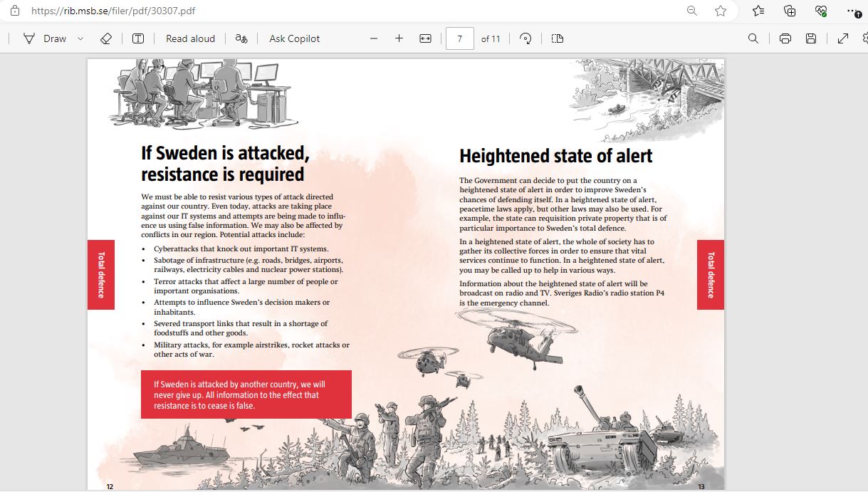Click paragraph about Sveriges Radio's station P4

point(562,293)
